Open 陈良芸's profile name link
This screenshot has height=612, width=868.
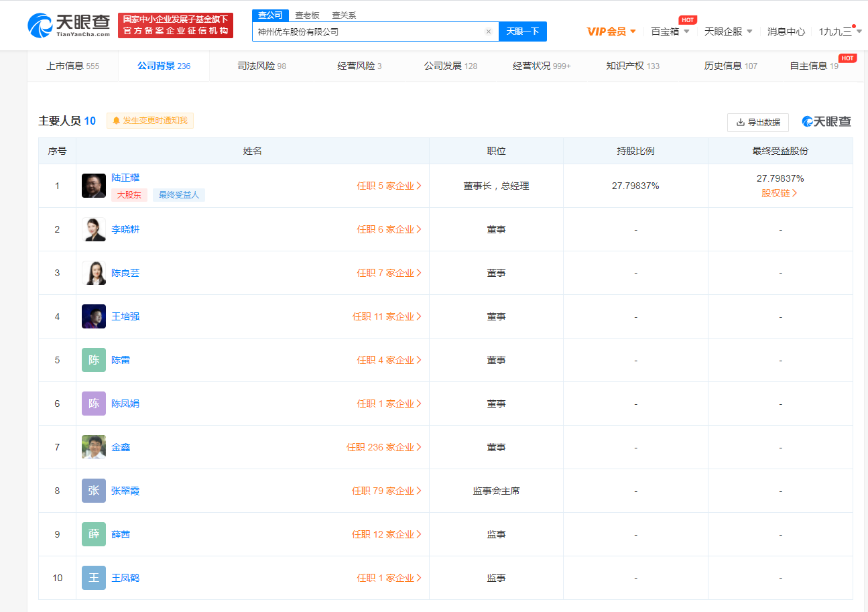125,273
